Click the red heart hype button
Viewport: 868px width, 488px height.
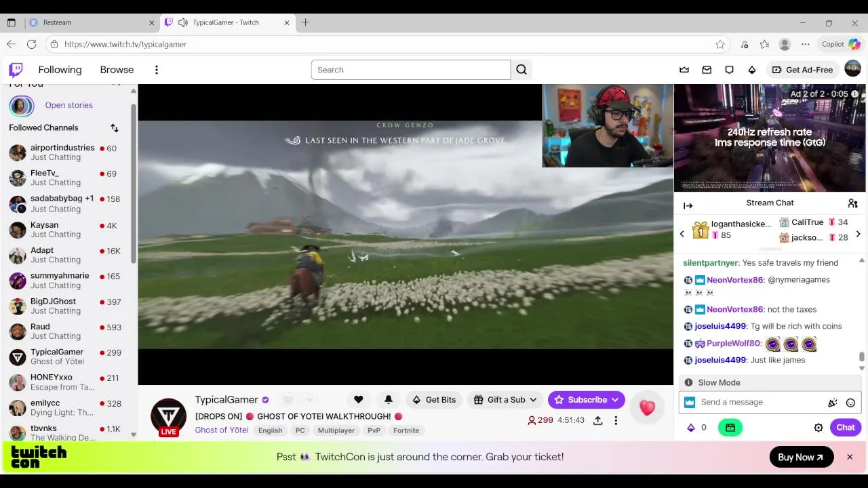tap(647, 407)
